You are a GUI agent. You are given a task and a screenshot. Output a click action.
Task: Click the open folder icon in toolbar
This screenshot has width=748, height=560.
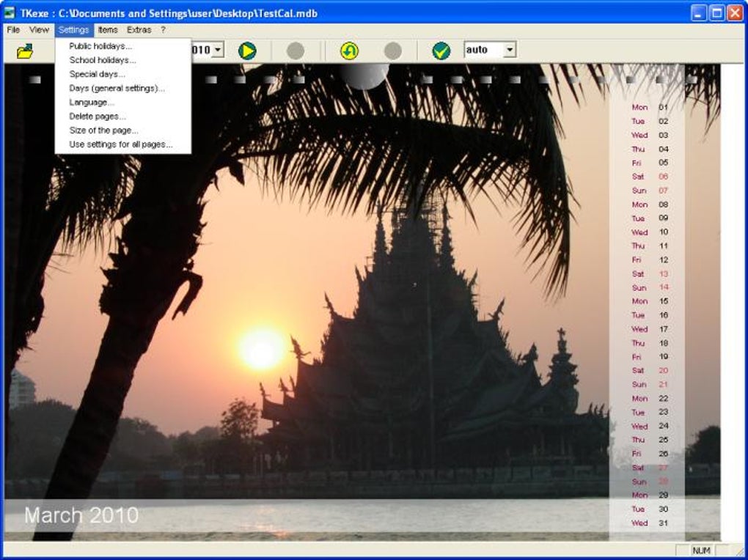click(x=25, y=51)
